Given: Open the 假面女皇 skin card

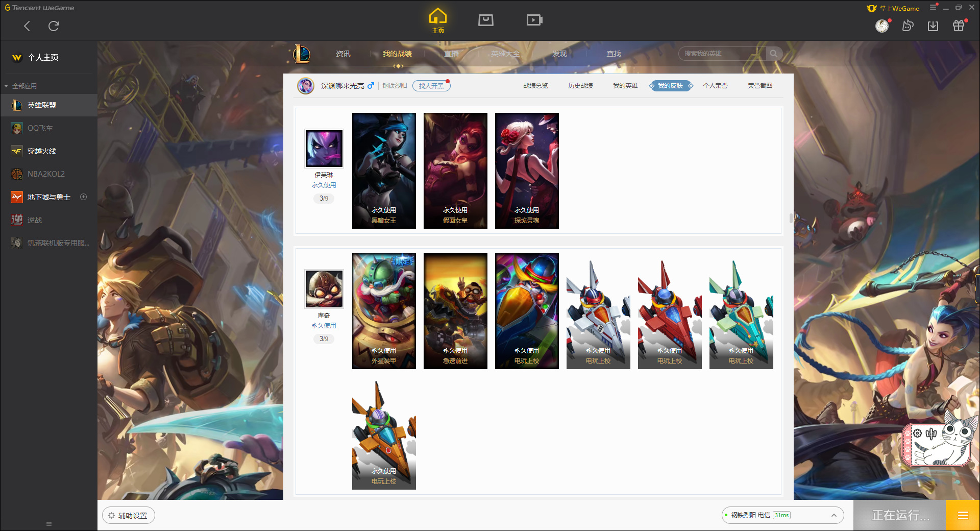Looking at the screenshot, I should 455,171.
